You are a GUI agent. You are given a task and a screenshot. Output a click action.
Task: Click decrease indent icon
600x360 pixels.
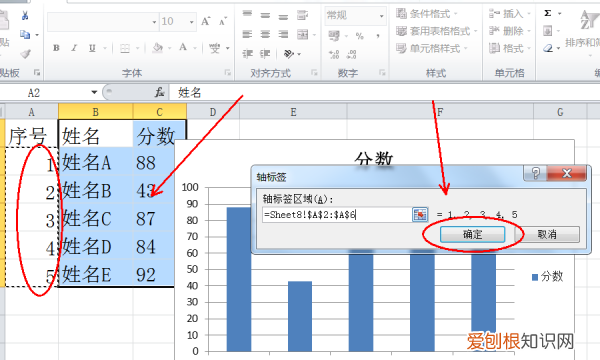point(247,54)
